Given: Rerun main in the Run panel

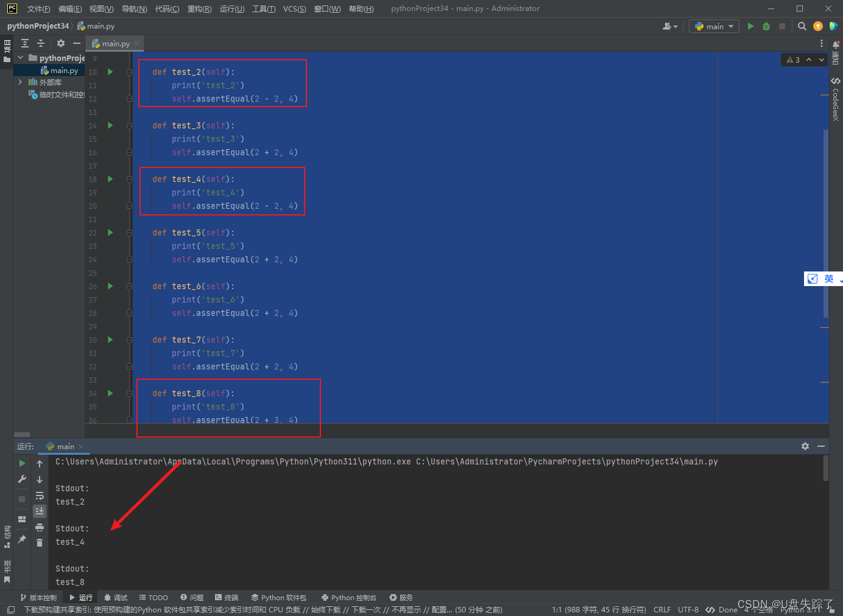Looking at the screenshot, I should click(22, 463).
